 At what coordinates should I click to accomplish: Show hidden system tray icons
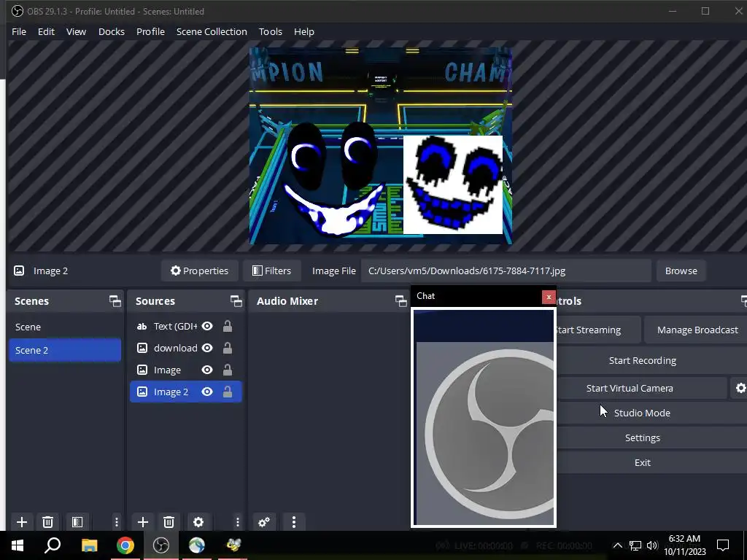tap(617, 545)
